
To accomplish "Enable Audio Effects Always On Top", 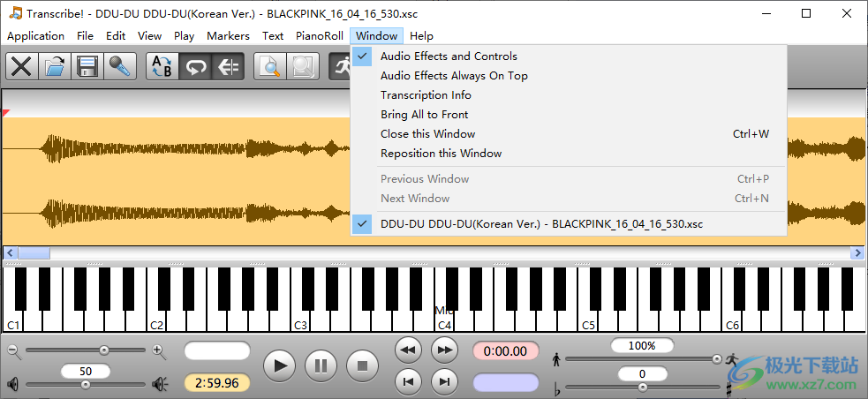I will (454, 76).
